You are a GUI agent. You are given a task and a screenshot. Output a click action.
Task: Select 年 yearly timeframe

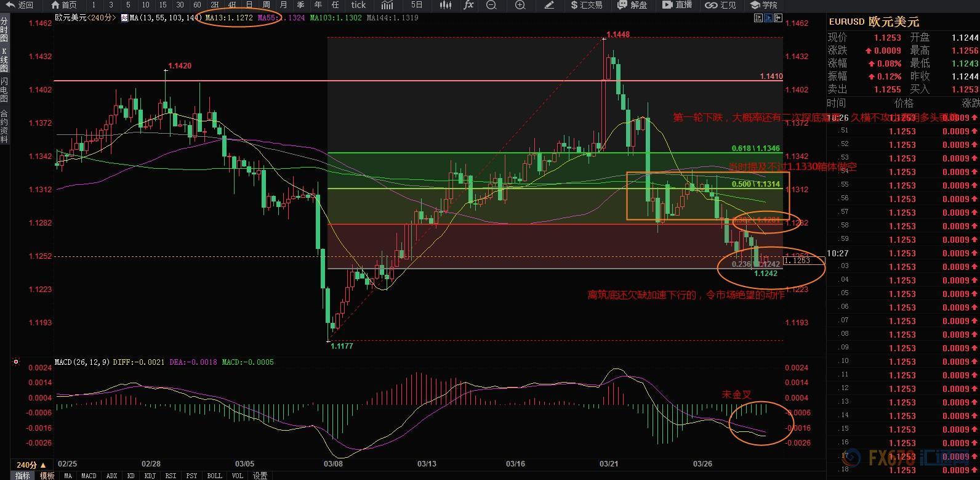coord(318,5)
